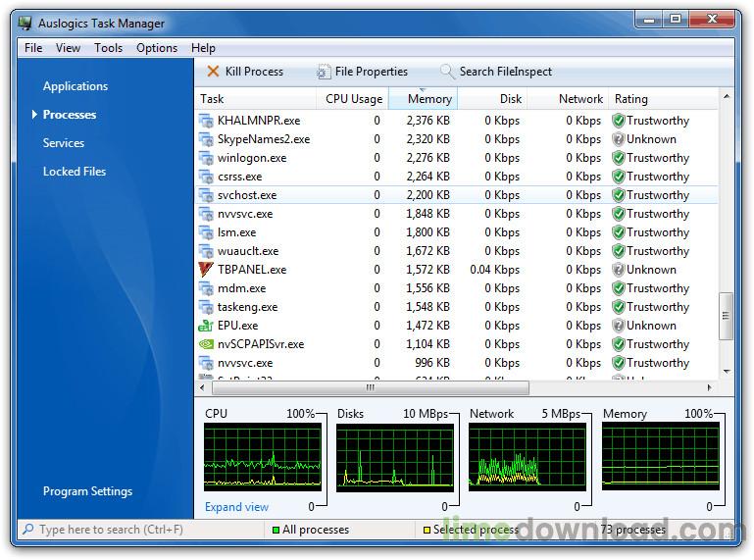Click the vertical scrollbar thumb

click(727, 316)
